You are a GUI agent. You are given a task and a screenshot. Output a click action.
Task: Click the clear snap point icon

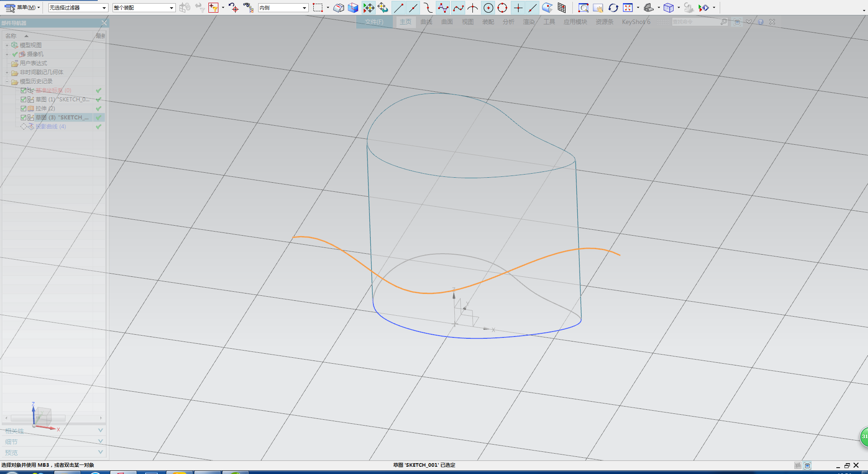tap(383, 8)
